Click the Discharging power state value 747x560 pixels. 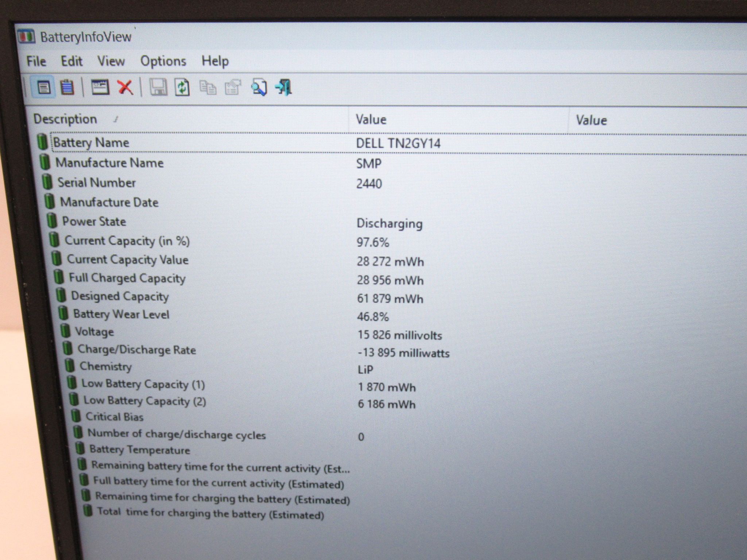pos(390,223)
